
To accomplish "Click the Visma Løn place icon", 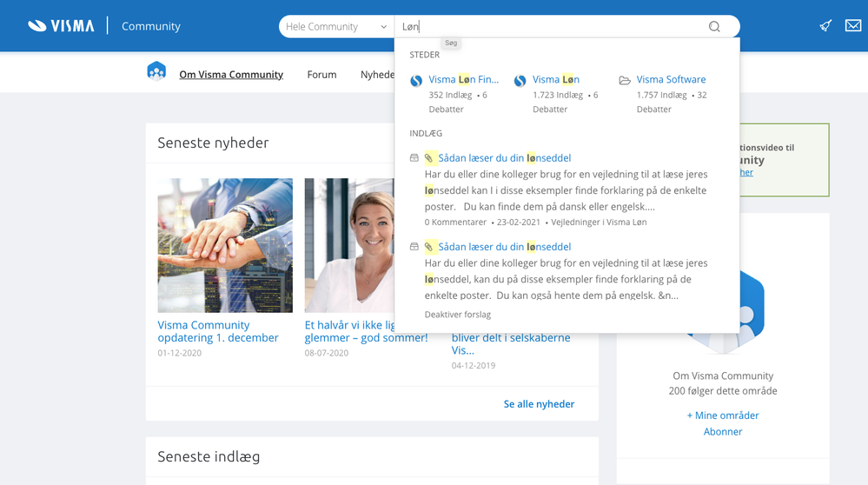I will click(520, 81).
